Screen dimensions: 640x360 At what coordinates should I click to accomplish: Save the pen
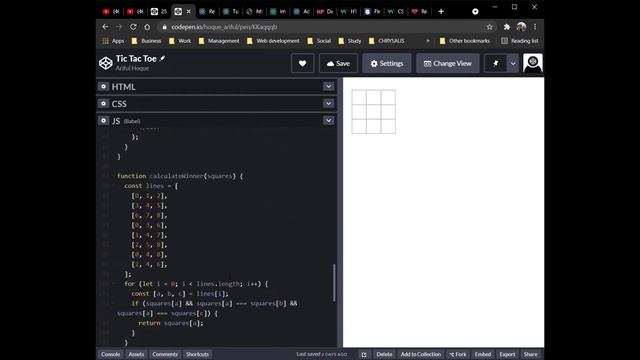tap(338, 63)
